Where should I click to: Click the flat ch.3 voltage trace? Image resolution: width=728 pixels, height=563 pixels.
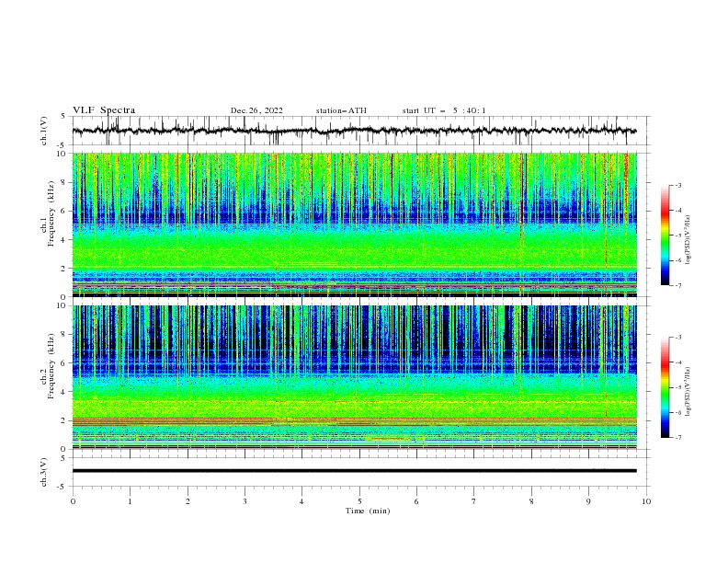(354, 471)
